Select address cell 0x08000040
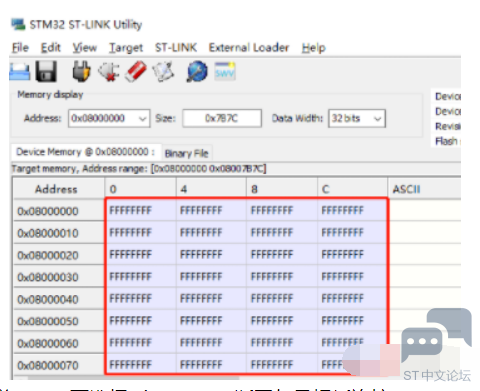The height and width of the screenshot is (391, 480). 59,299
